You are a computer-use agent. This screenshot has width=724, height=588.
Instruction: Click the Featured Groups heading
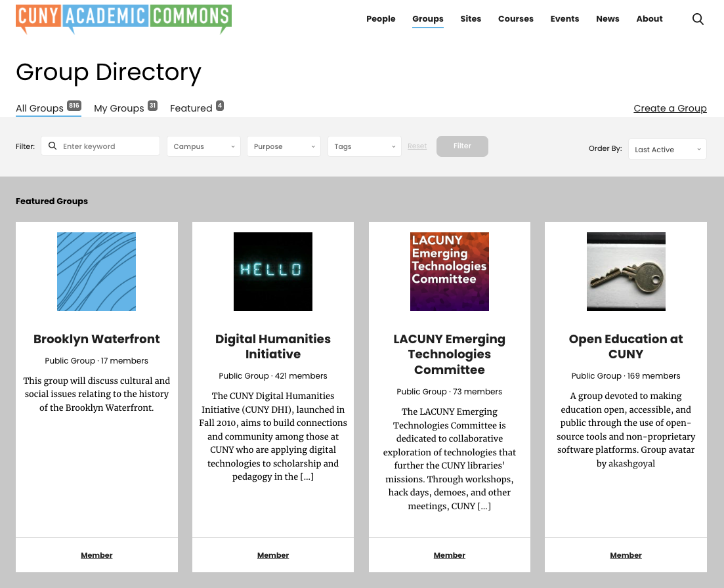click(x=52, y=201)
